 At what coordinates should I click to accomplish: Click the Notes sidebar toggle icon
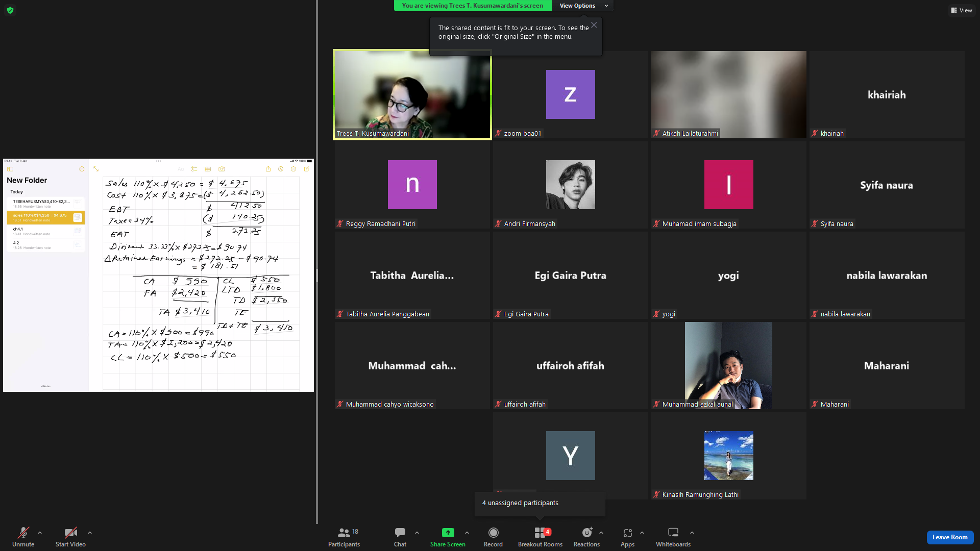pyautogui.click(x=10, y=169)
